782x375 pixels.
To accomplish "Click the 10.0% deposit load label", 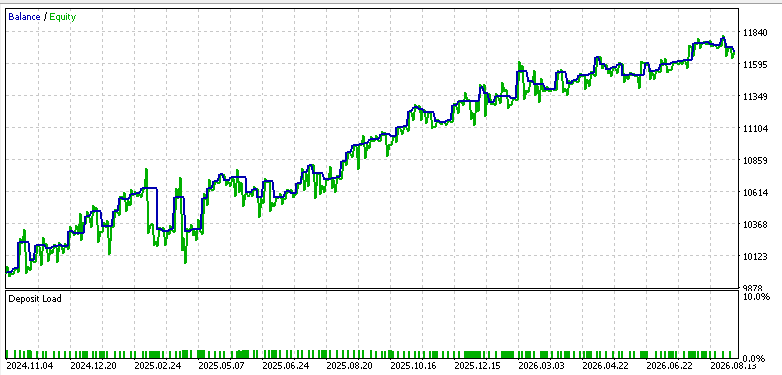I will click(x=757, y=297).
